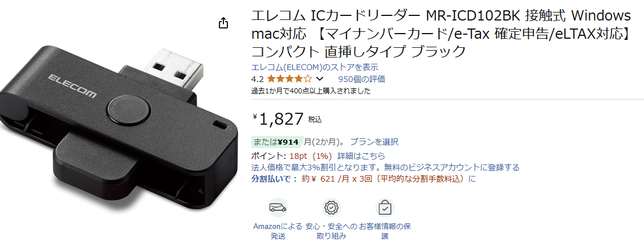Click the orange star rating icons
The height and width of the screenshot is (246, 644).
pos(290,79)
